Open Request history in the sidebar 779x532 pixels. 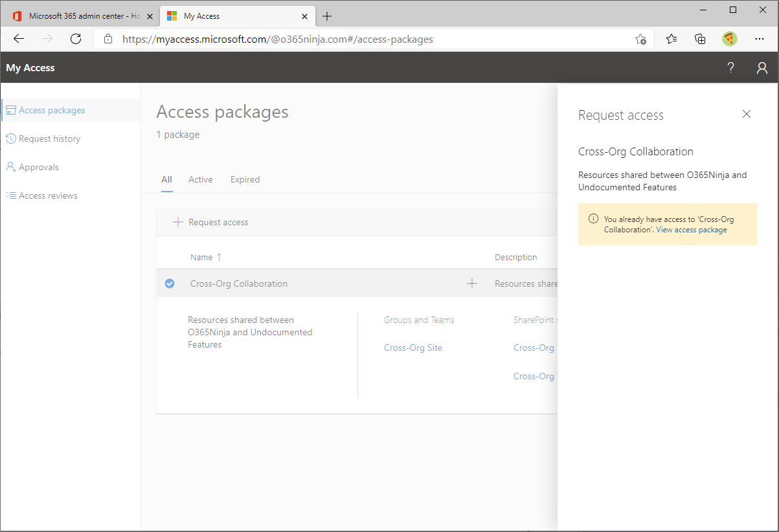click(49, 138)
